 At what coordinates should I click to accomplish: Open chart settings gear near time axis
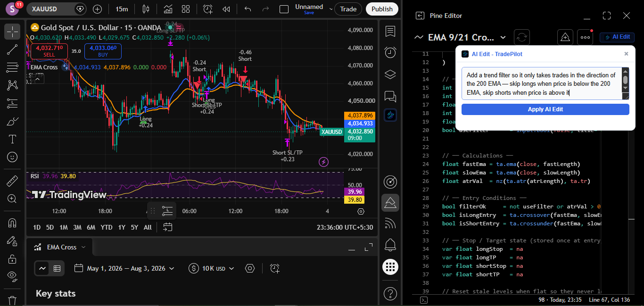361,211
